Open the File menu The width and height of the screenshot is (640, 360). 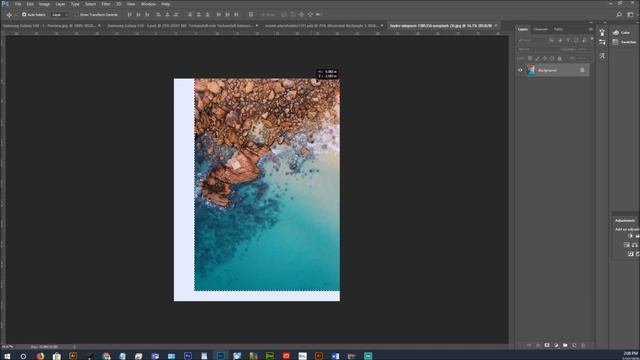click(x=18, y=4)
